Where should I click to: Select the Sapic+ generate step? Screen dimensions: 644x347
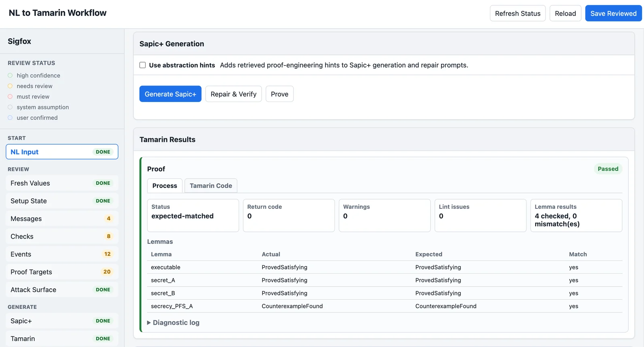click(x=62, y=321)
